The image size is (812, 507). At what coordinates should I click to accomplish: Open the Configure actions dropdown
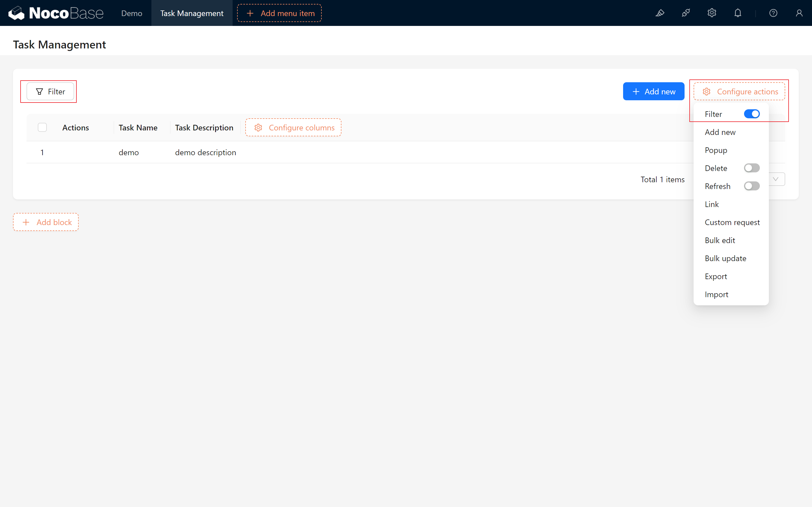tap(740, 91)
